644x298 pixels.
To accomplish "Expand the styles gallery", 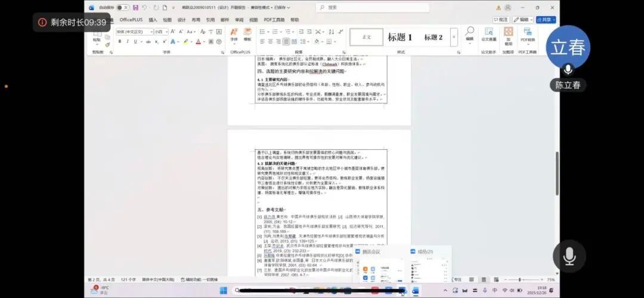I will (454, 37).
